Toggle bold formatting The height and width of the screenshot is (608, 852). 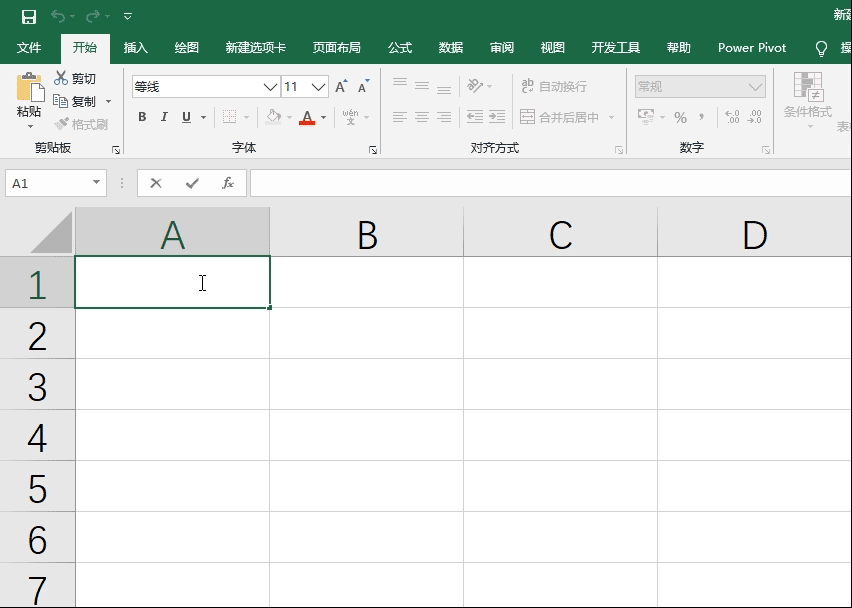click(x=142, y=117)
